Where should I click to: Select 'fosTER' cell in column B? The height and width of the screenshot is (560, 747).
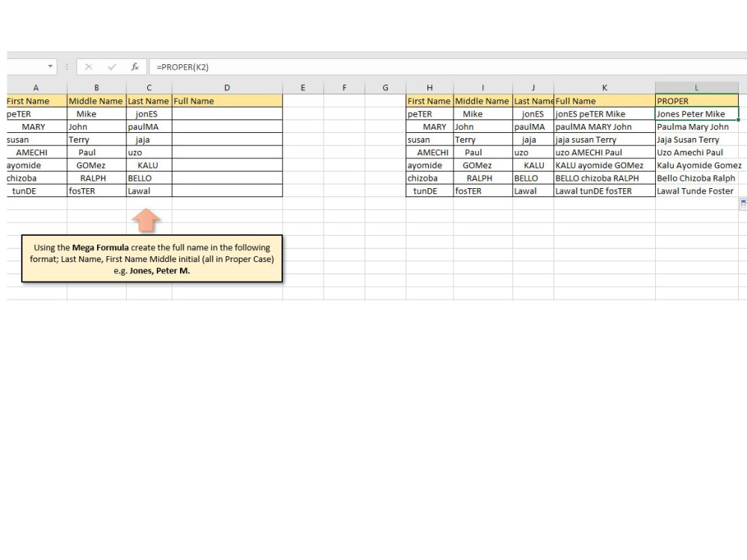click(x=96, y=191)
